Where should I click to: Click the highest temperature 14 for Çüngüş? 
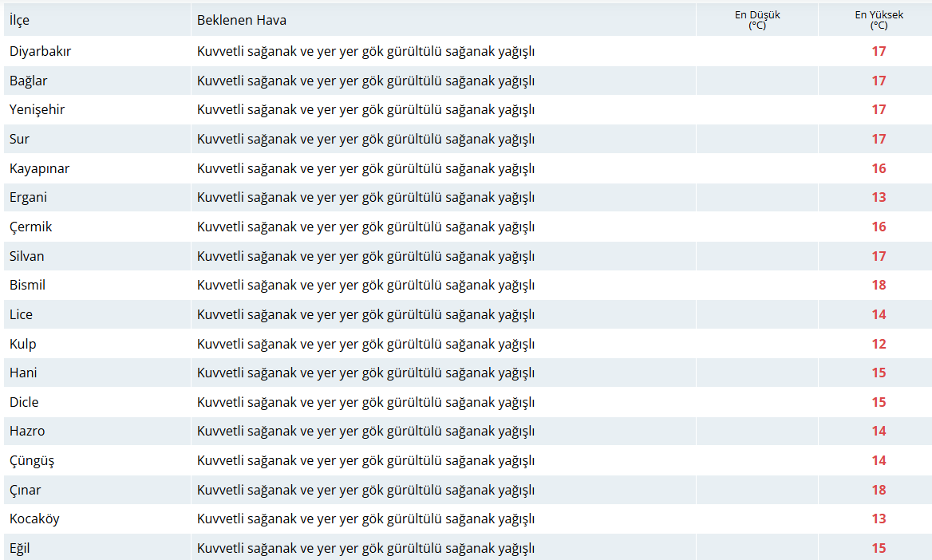pyautogui.click(x=879, y=460)
